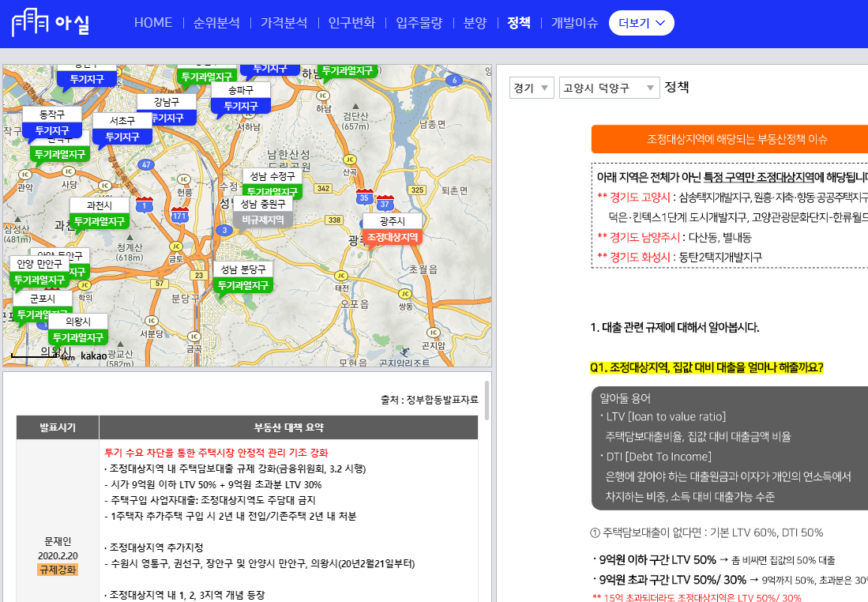This screenshot has height=602, width=868.
Task: Click route 23 badge on map
Action: [x=199, y=275]
